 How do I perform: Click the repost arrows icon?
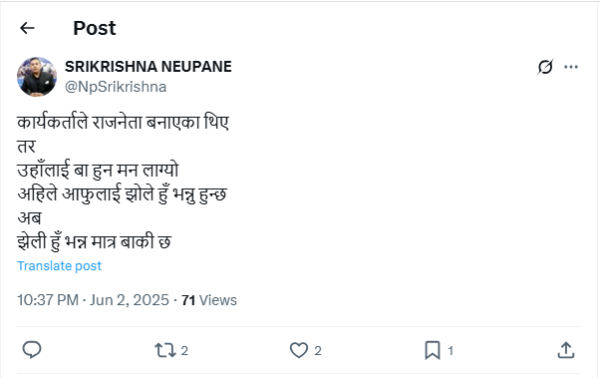tap(165, 350)
